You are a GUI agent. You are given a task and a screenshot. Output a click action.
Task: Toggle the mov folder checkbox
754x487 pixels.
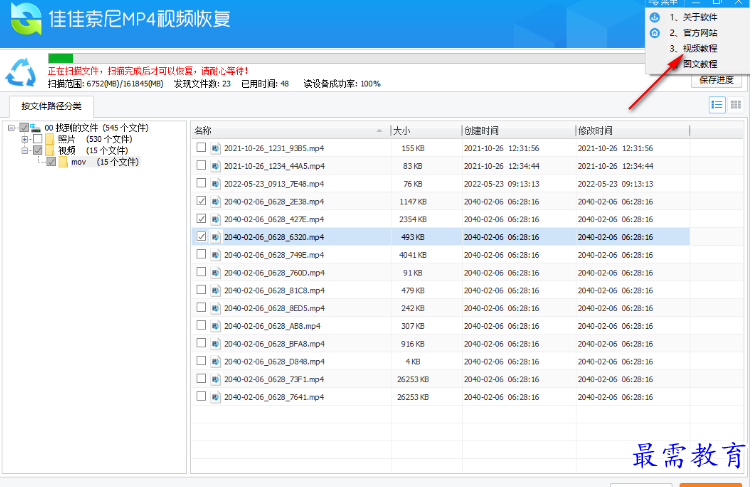pyautogui.click(x=51, y=162)
